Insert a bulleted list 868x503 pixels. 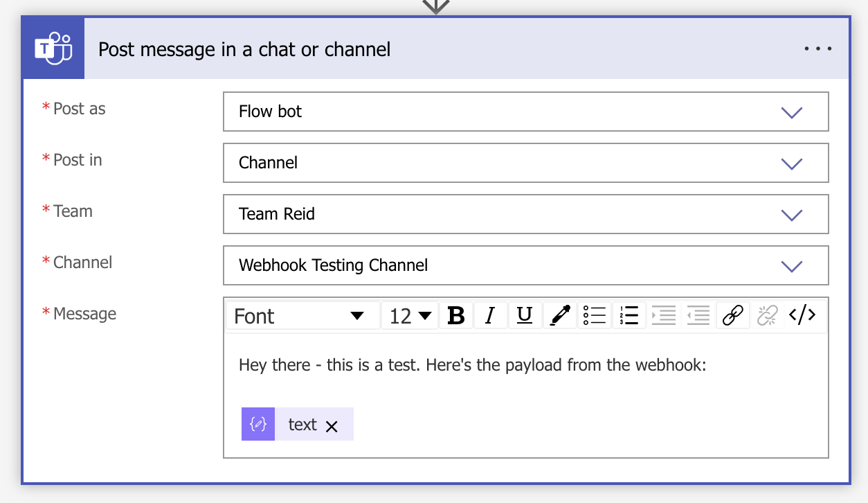click(594, 316)
